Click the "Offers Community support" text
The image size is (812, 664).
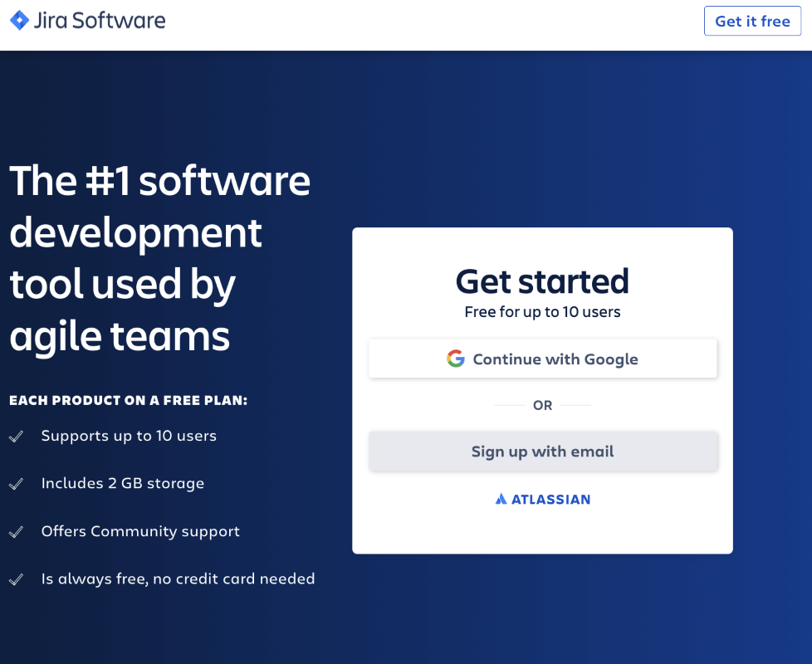(x=140, y=531)
